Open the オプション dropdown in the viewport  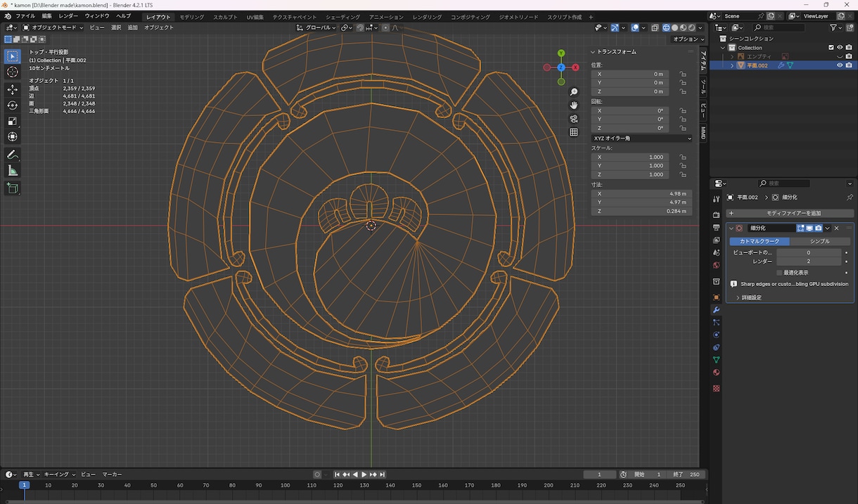[x=688, y=39]
